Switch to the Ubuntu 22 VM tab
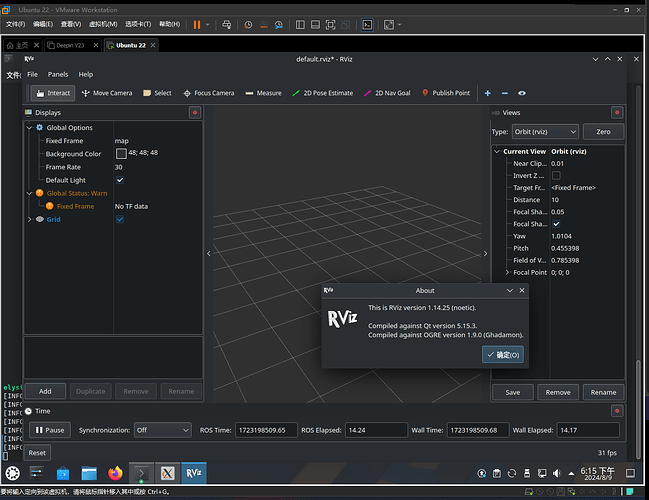This screenshot has width=649, height=500. [x=131, y=45]
